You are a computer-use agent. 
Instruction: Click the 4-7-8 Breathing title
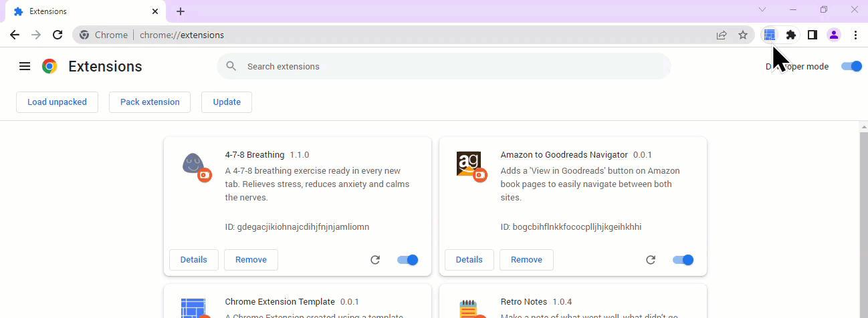[x=255, y=155]
